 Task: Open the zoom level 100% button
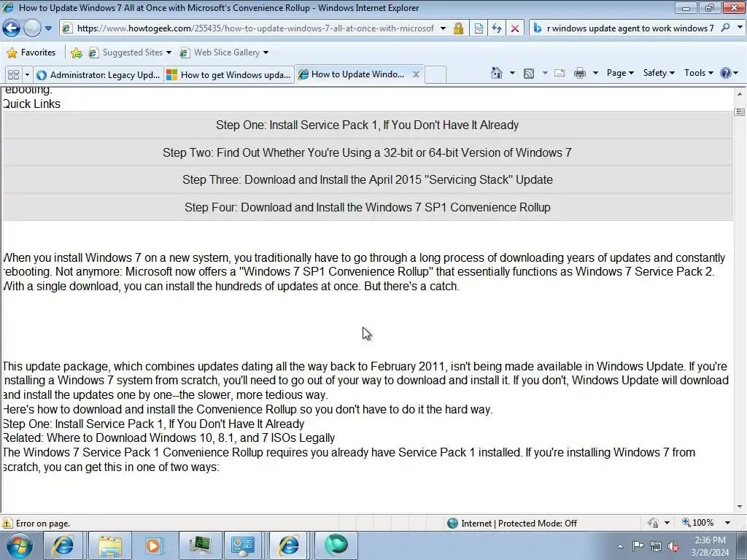[698, 523]
